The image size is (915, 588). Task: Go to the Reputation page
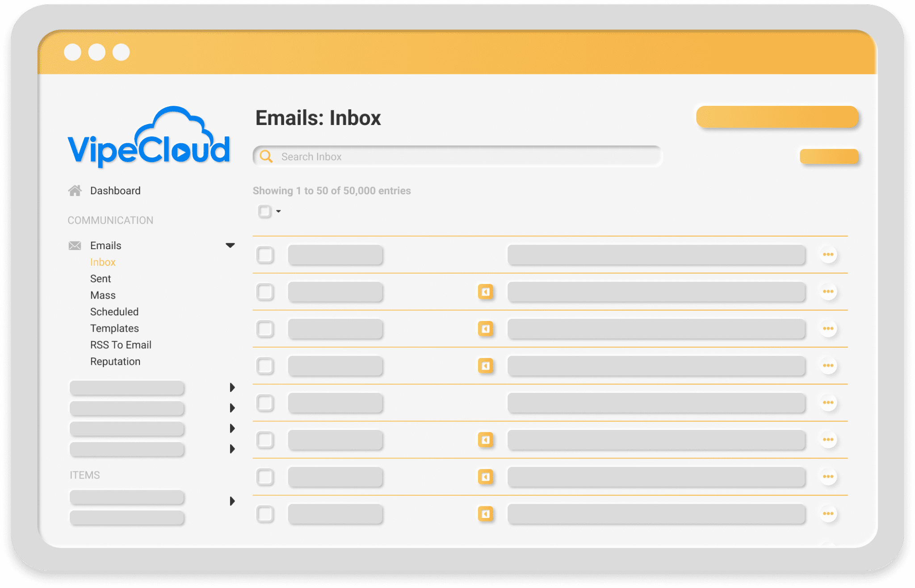(x=115, y=361)
